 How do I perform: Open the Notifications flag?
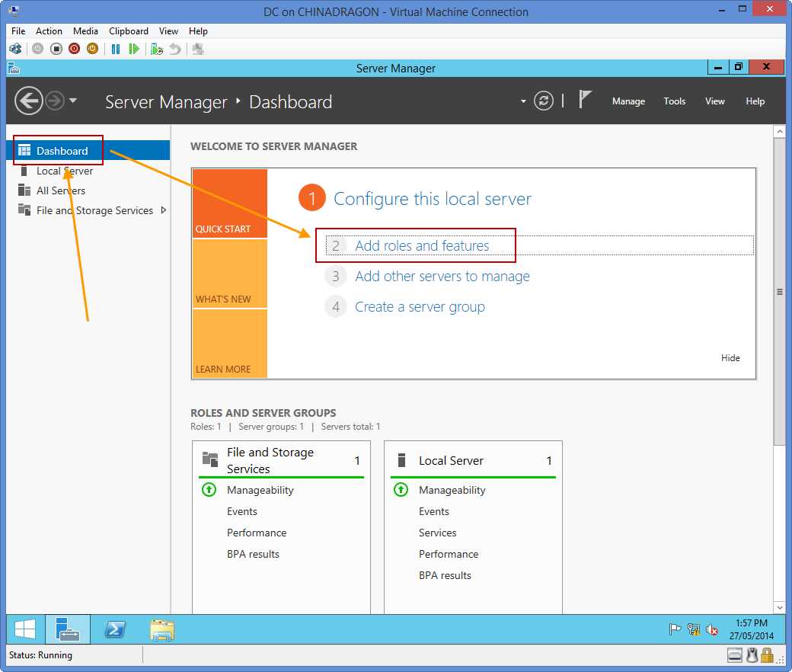pyautogui.click(x=584, y=99)
